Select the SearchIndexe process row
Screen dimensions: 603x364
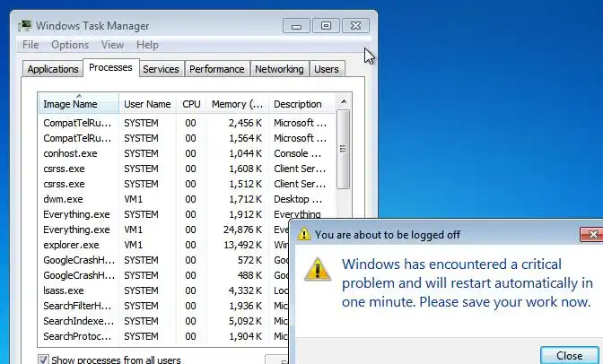(x=163, y=321)
